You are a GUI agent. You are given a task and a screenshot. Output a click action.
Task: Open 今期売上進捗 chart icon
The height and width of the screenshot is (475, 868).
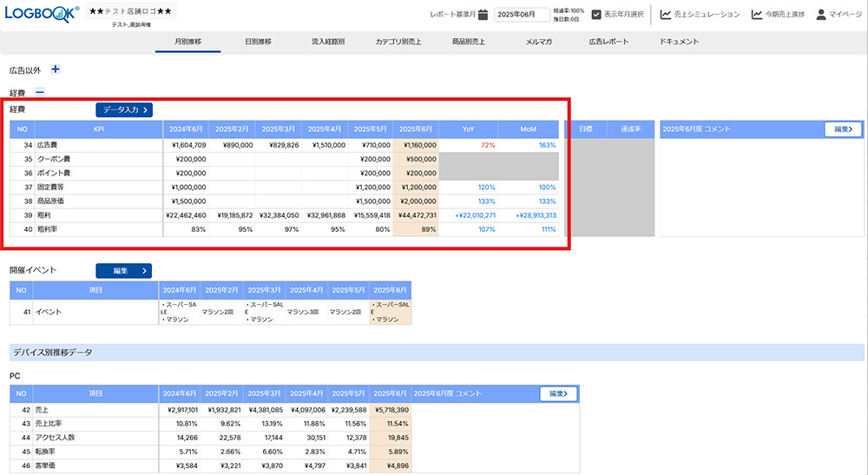tap(757, 15)
